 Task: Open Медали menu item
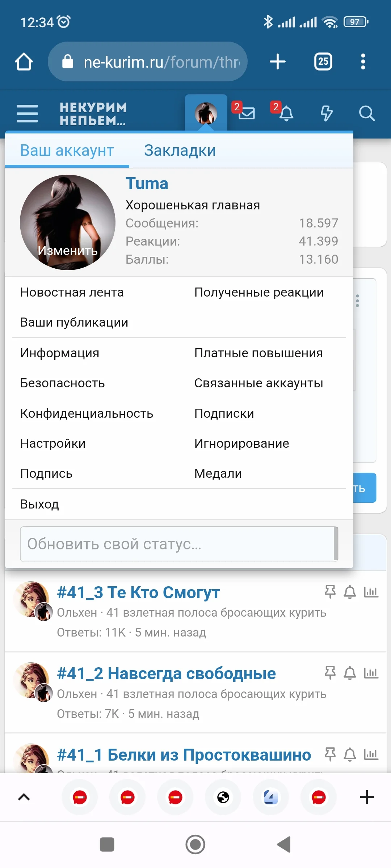pyautogui.click(x=218, y=473)
